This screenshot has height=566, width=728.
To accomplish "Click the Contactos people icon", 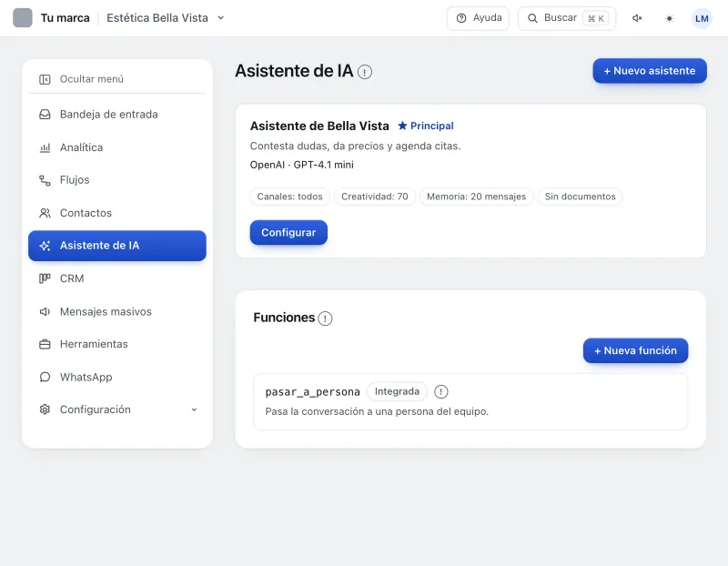I will click(x=45, y=213).
